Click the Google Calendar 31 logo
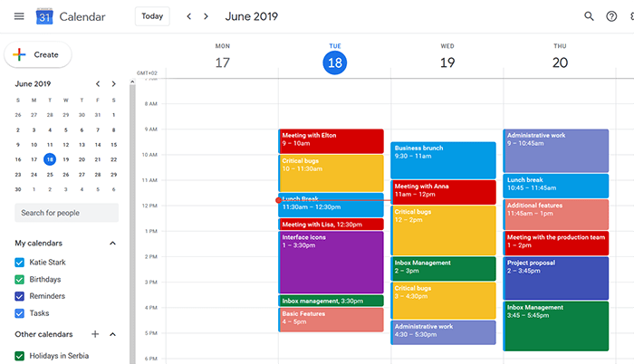The image size is (634, 364). pos(44,16)
